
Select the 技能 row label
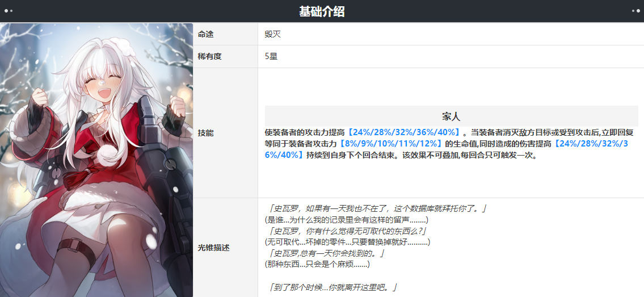(205, 133)
